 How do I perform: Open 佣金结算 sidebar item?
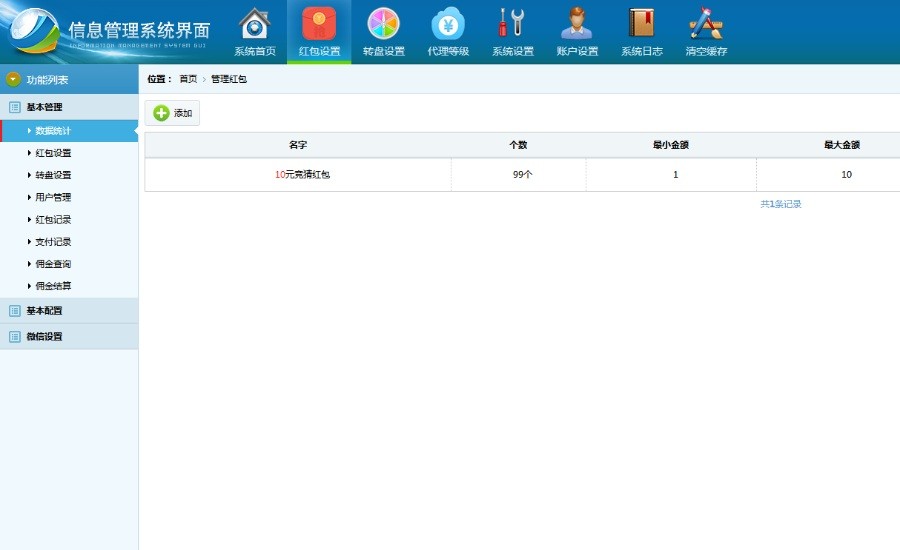pos(53,286)
